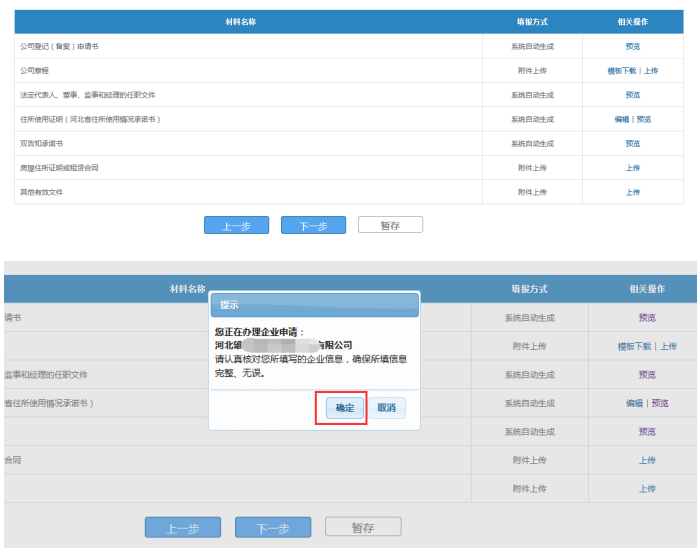Click the dimmed 上一步 button below the dialog
Screen dimensions: 697x551
182,528
